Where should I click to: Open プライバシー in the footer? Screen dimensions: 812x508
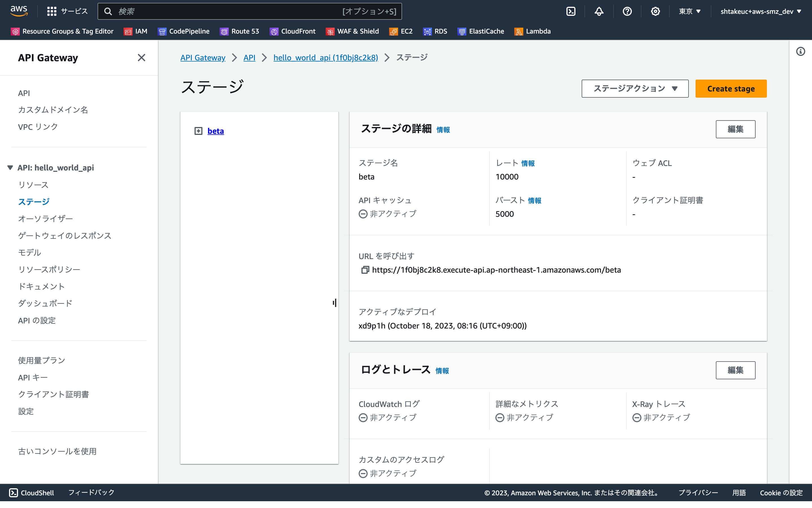coord(698,492)
